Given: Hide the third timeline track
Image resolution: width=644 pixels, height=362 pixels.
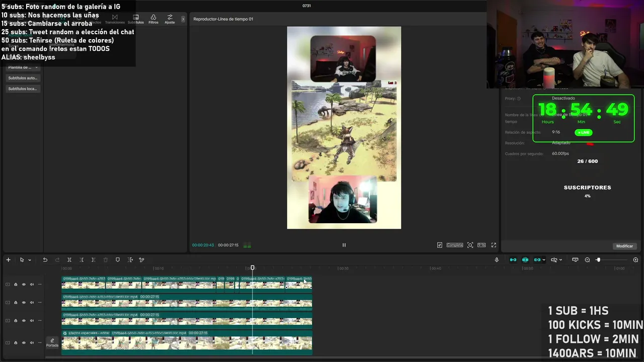Looking at the screenshot, I should click(x=24, y=320).
